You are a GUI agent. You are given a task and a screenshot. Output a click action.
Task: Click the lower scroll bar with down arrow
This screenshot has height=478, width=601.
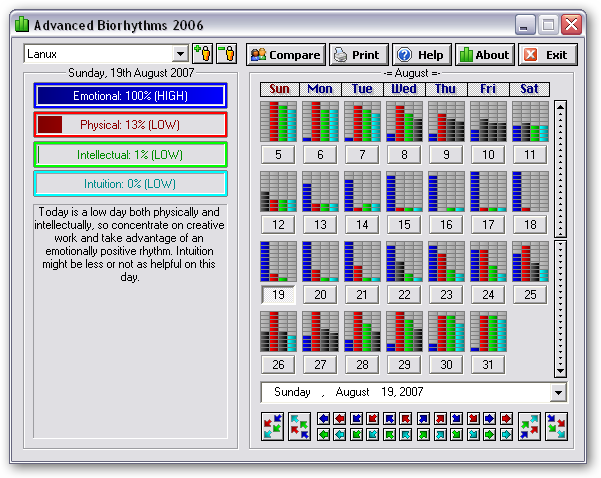(560, 309)
